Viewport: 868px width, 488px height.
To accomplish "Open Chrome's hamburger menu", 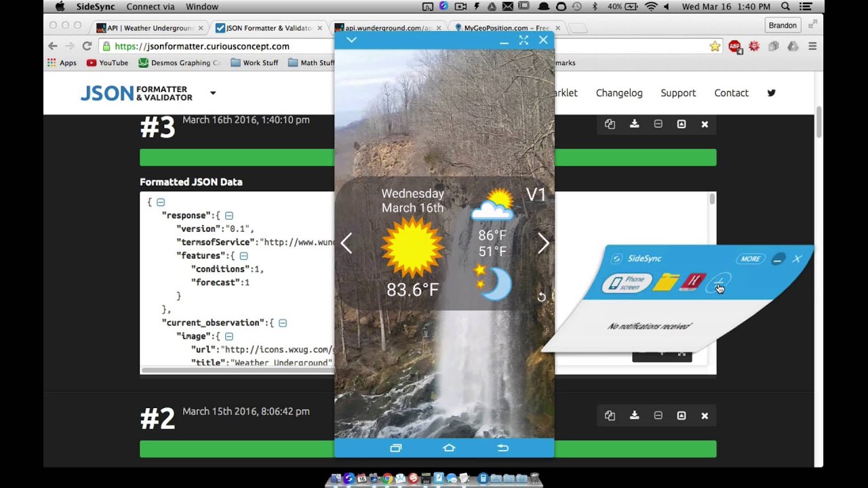I will coord(812,46).
